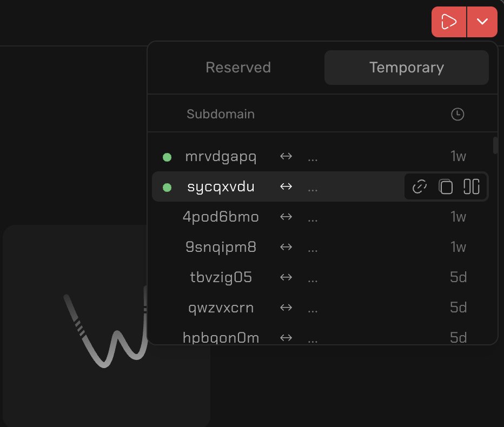This screenshot has width=504, height=427.
Task: Click the subdomain list scrollbar
Action: point(495,146)
